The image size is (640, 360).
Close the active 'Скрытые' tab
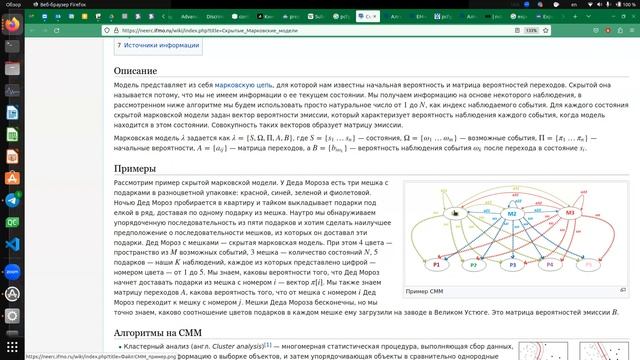(x=375, y=16)
